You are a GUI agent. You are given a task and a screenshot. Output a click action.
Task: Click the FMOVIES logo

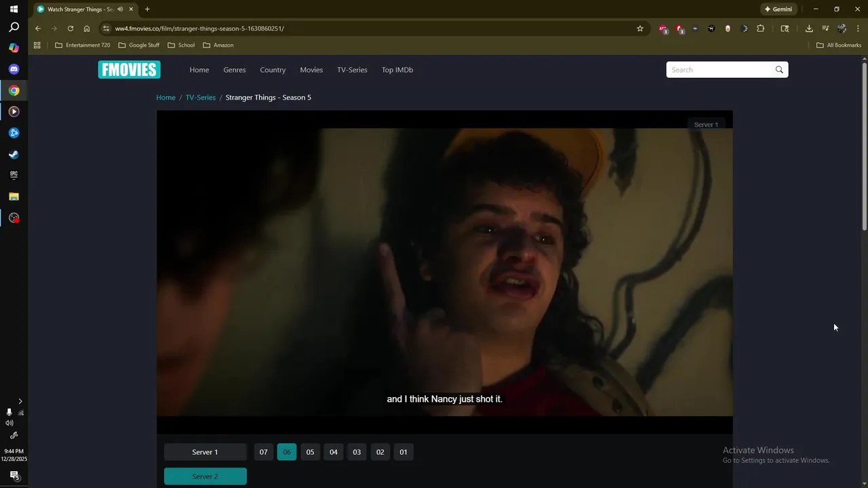click(129, 70)
